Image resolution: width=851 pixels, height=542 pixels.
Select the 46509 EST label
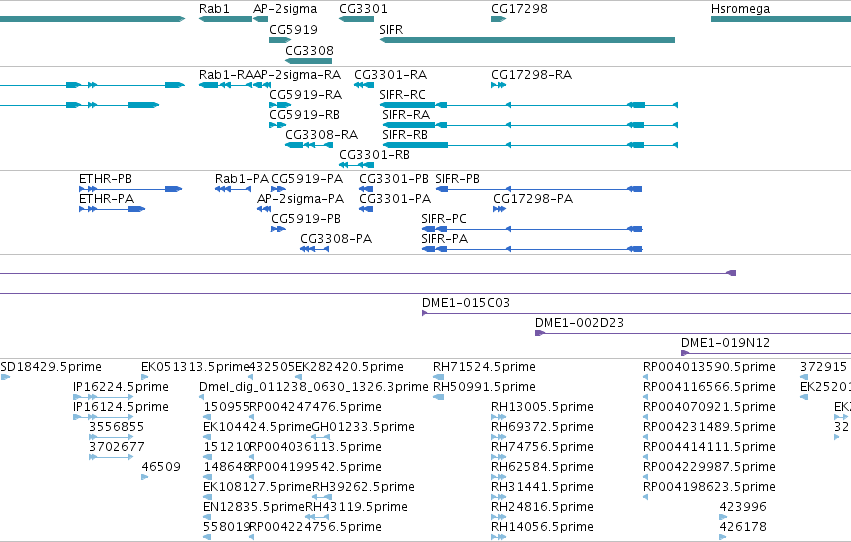pos(161,467)
